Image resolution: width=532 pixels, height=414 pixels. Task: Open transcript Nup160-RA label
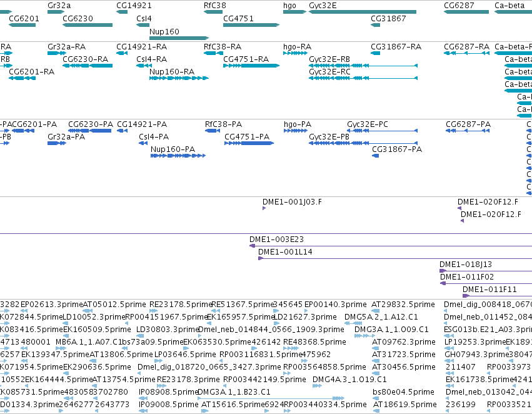coord(172,71)
